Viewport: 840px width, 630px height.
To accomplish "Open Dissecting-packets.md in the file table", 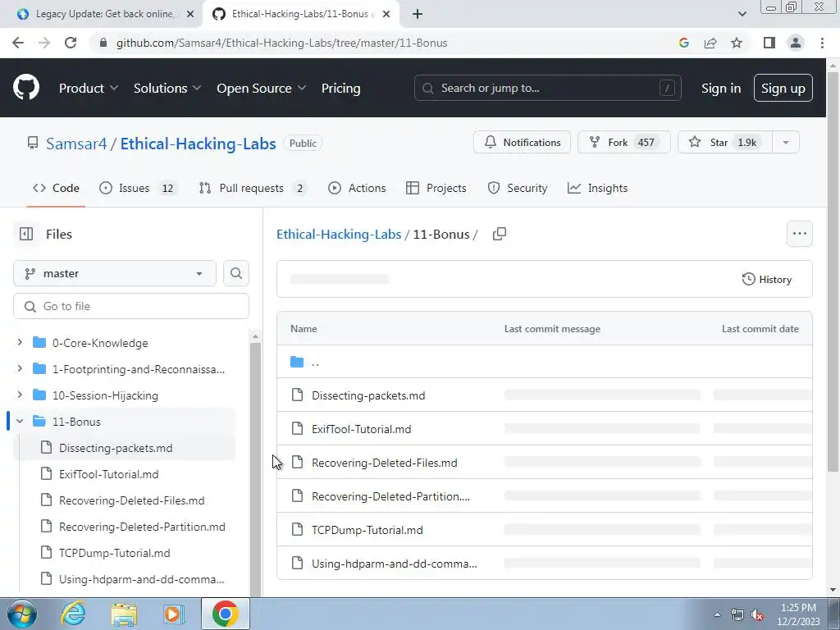I will pos(368,395).
